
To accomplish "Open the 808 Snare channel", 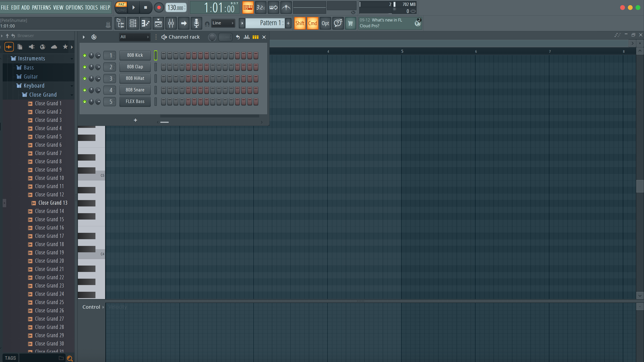I will click(135, 90).
